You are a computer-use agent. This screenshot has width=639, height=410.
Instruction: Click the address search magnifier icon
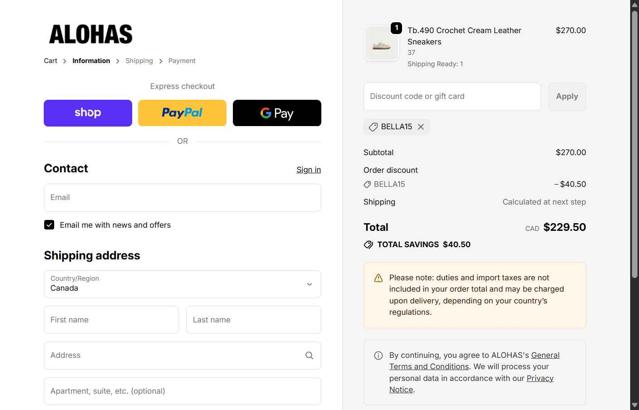tap(309, 355)
